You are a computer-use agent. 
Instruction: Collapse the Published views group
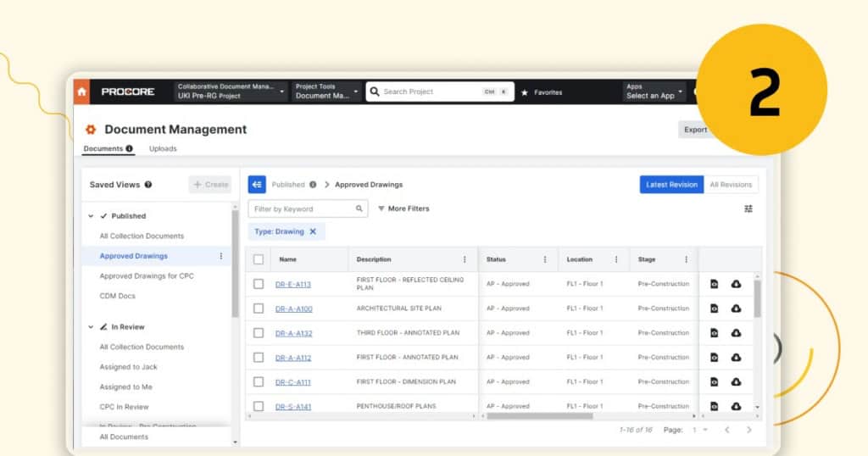pos(91,216)
